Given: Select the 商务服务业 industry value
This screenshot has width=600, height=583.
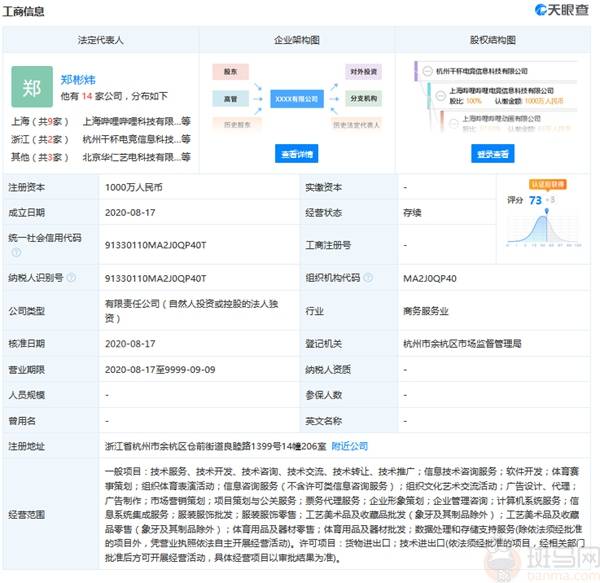Looking at the screenshot, I should click(426, 311).
